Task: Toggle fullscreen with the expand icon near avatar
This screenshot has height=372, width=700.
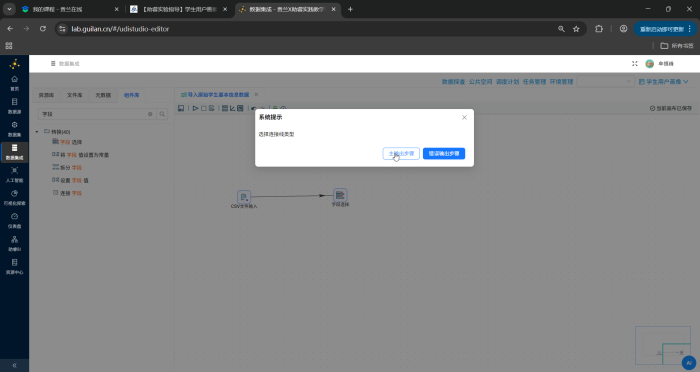Action: 634,64
